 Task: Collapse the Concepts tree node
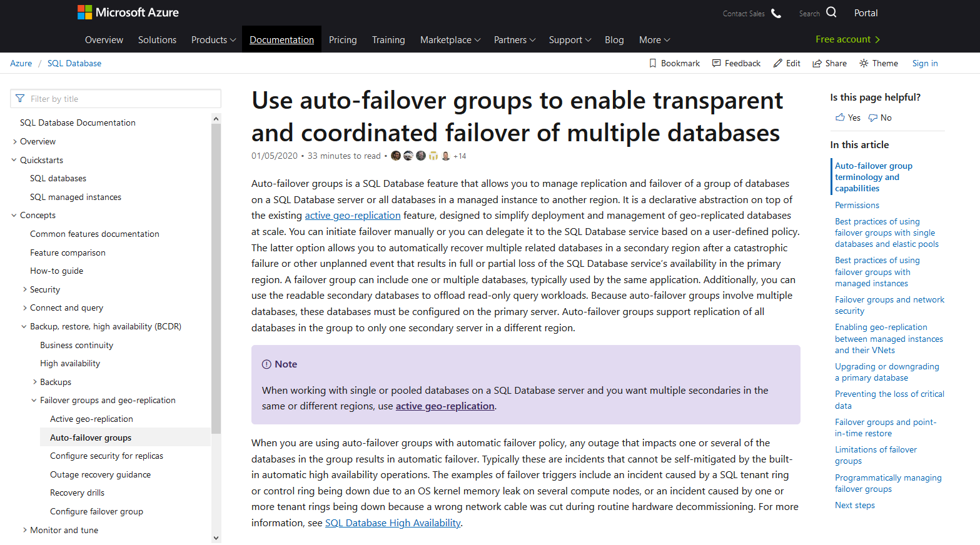(14, 215)
